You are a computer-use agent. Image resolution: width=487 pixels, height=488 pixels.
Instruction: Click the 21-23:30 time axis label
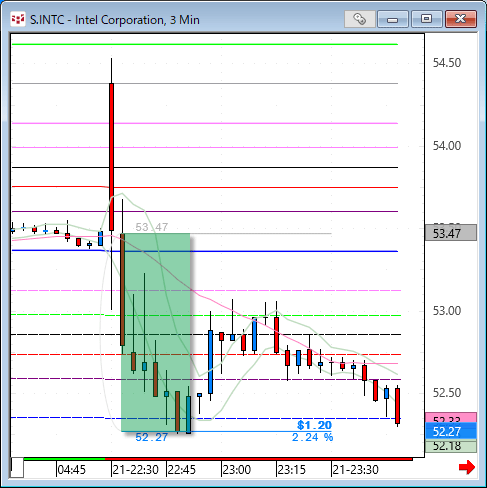click(355, 470)
